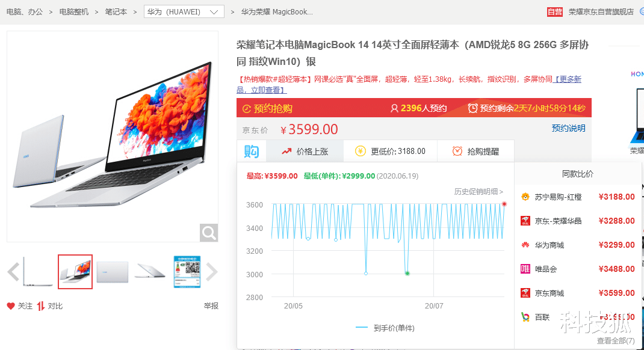Select the energy label QR thumbnail
The image size is (644, 350).
pyautogui.click(x=187, y=272)
